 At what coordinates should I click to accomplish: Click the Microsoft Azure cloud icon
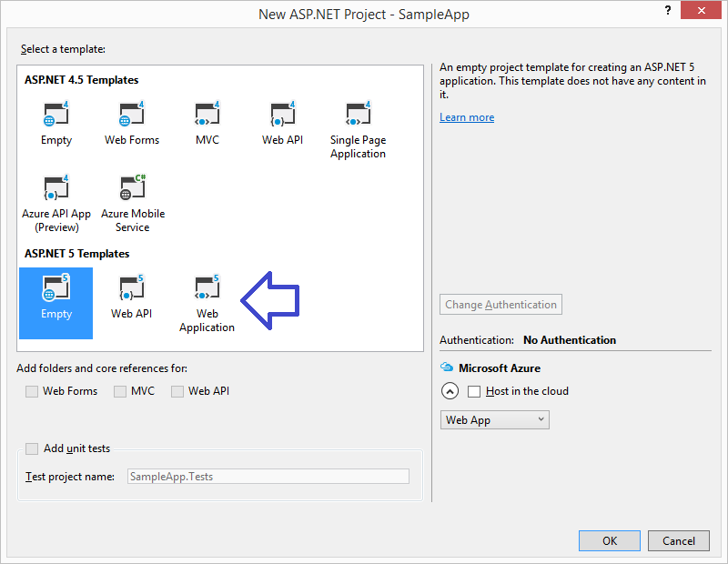point(447,368)
